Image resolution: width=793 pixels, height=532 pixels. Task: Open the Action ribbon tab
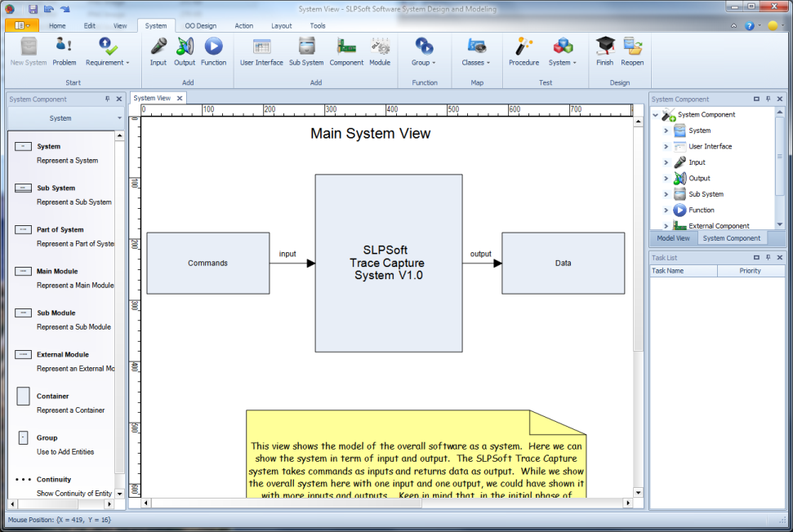[x=243, y=26]
